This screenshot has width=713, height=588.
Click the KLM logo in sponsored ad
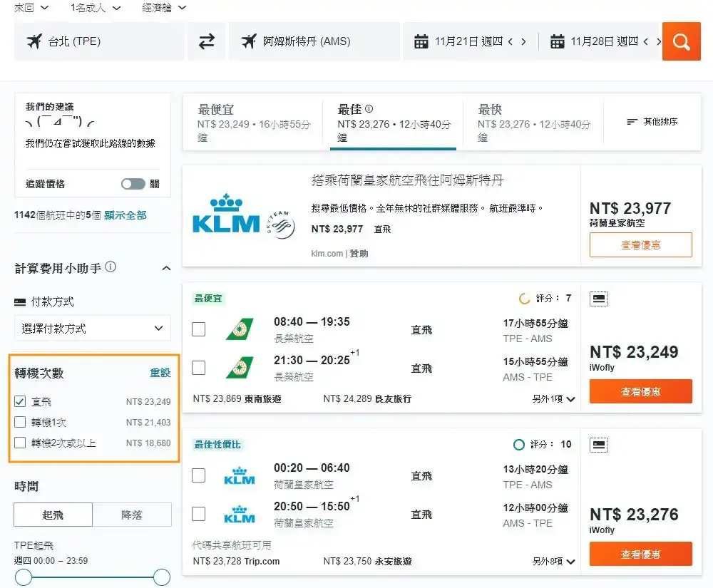point(226,213)
